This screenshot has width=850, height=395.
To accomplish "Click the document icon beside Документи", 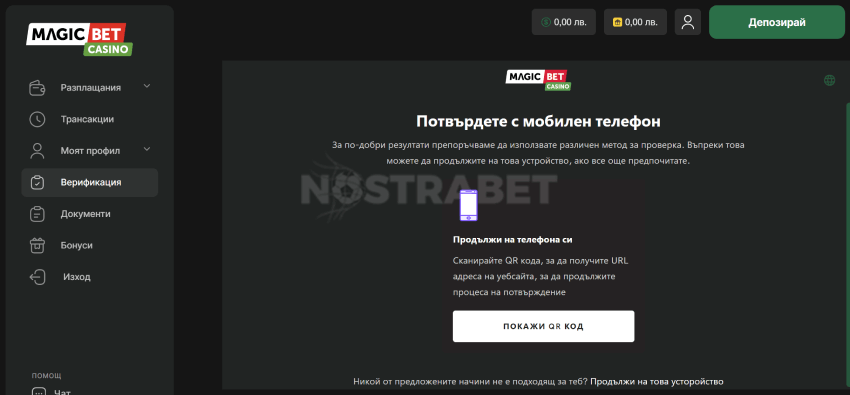I will 37,214.
